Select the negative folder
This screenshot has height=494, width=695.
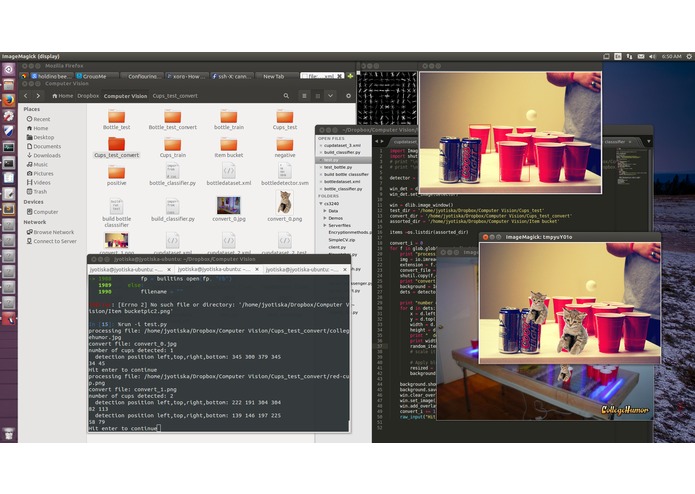tap(285, 148)
